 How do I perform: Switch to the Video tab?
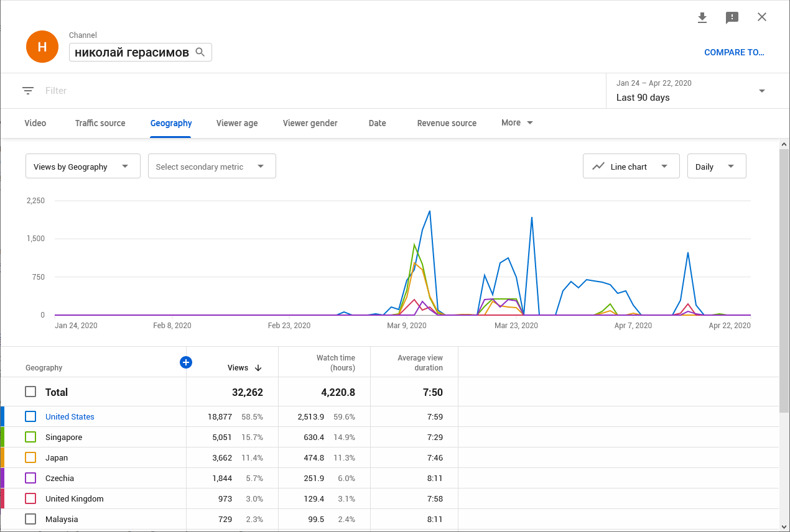(x=35, y=123)
